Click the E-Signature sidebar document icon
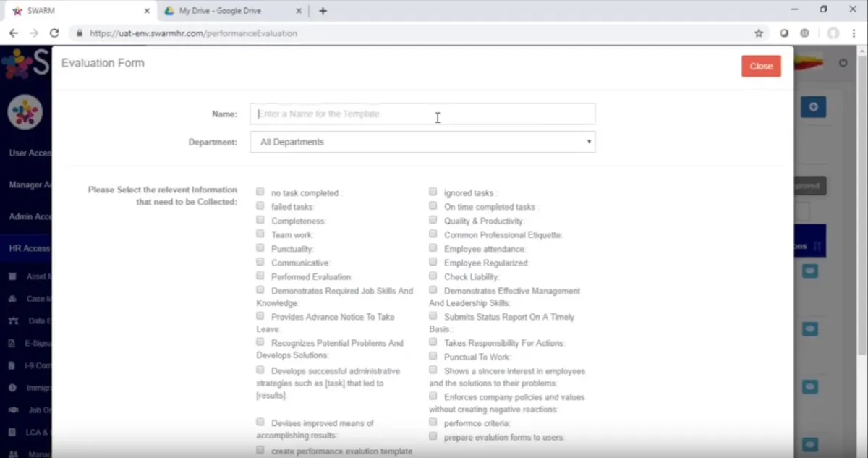Screen dimensions: 868x458 tap(13, 344)
